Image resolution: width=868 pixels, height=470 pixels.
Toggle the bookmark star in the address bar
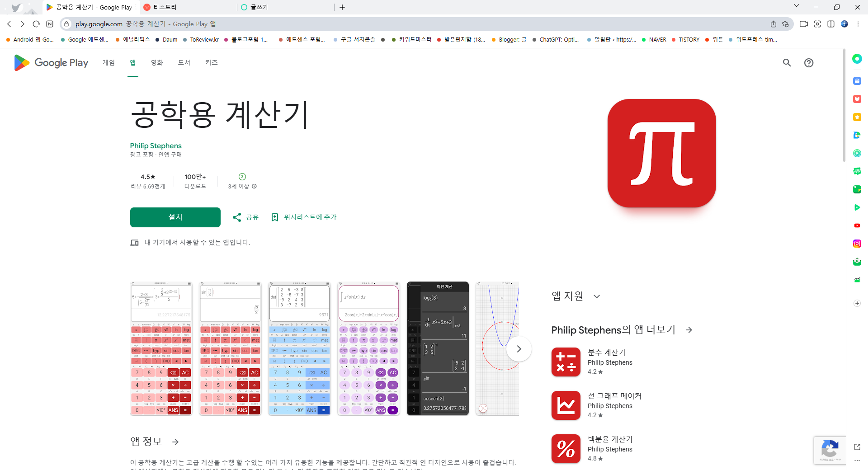(x=786, y=24)
